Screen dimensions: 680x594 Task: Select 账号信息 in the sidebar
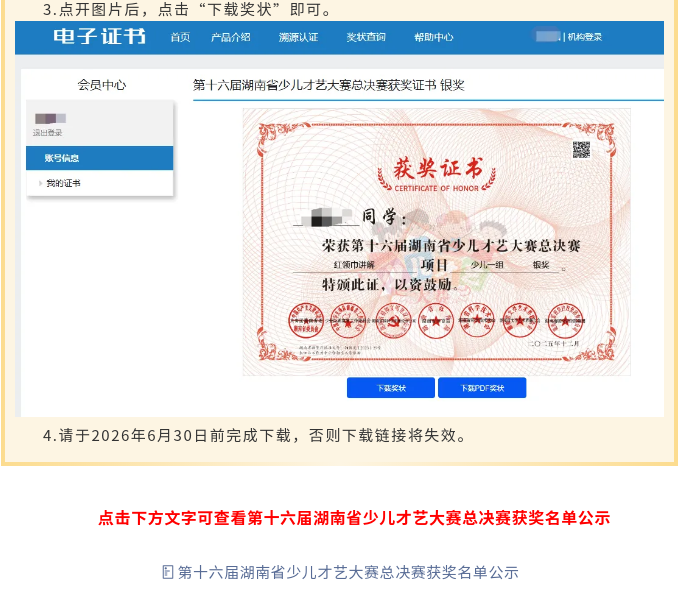coord(62,158)
